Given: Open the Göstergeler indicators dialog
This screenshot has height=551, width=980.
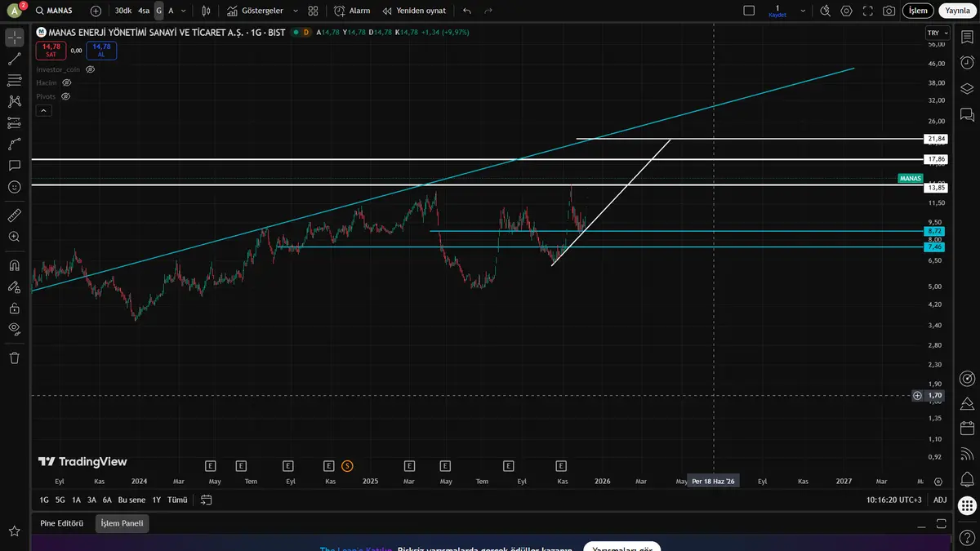Looking at the screenshot, I should click(x=256, y=11).
